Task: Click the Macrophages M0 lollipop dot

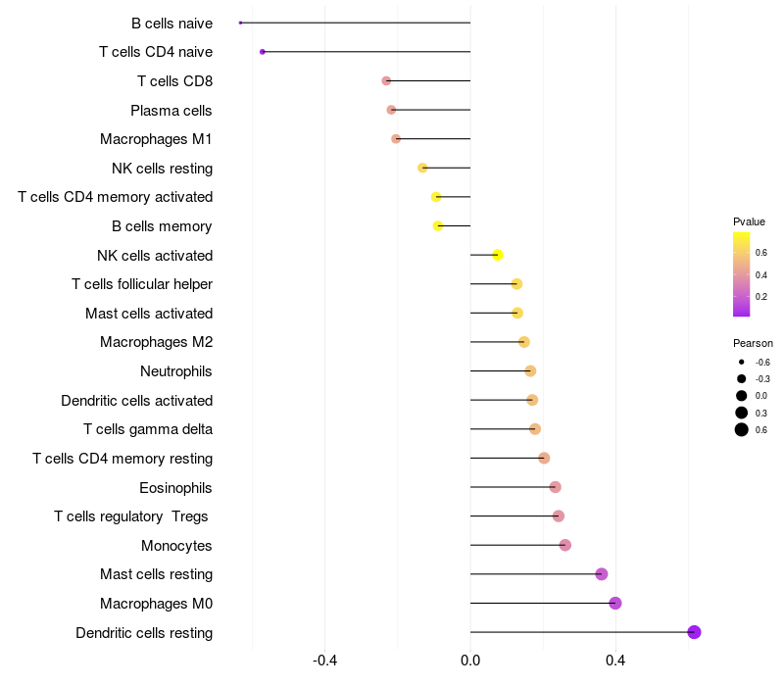Action: 615,603
